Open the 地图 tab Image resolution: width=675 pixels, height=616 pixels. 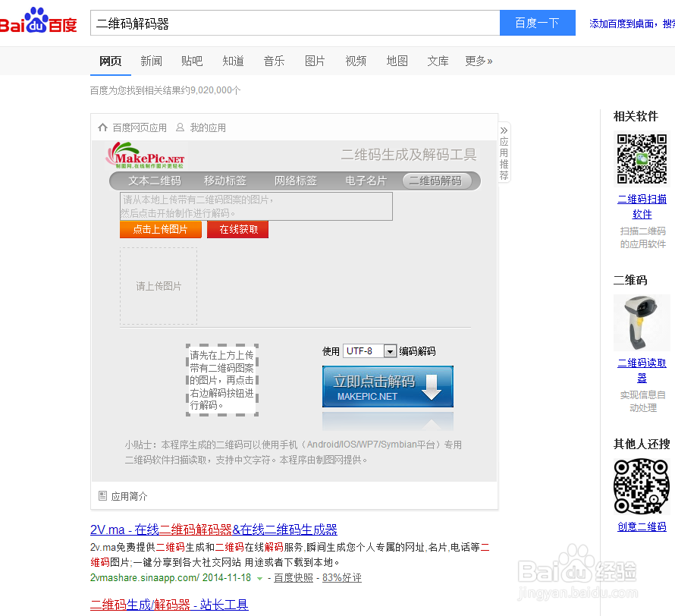tap(397, 61)
